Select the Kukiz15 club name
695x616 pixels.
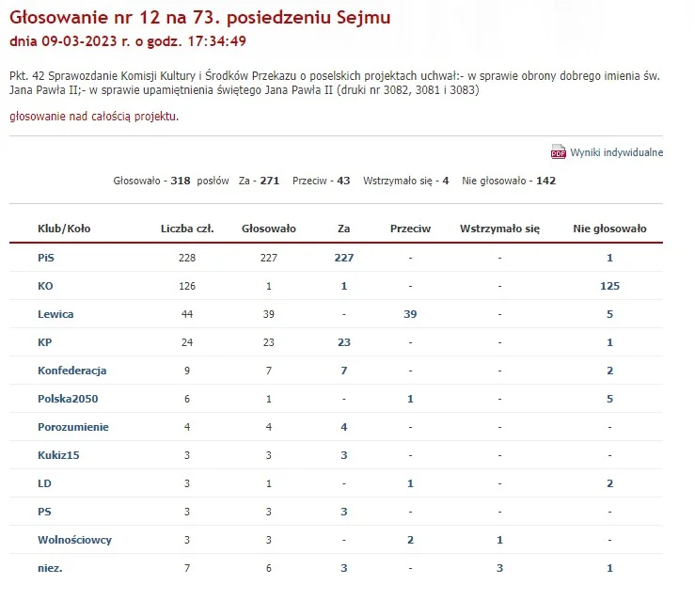pyautogui.click(x=58, y=455)
